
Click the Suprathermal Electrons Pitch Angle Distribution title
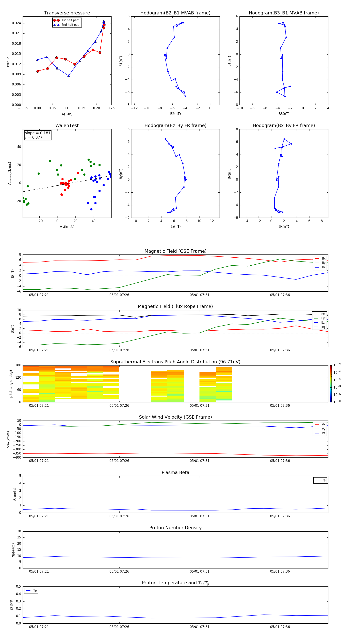click(175, 362)
